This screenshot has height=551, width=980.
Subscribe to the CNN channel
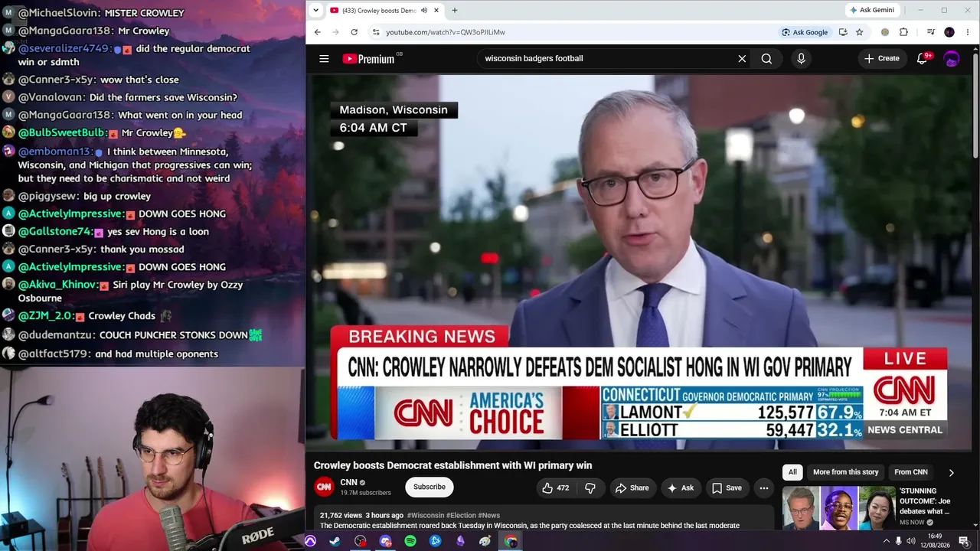pyautogui.click(x=429, y=487)
